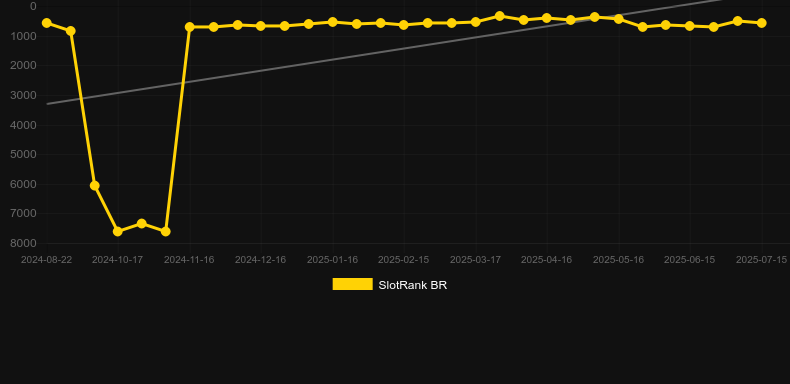Click the y-axis value 6000
Screen dimensions: 790x384
pos(24,184)
